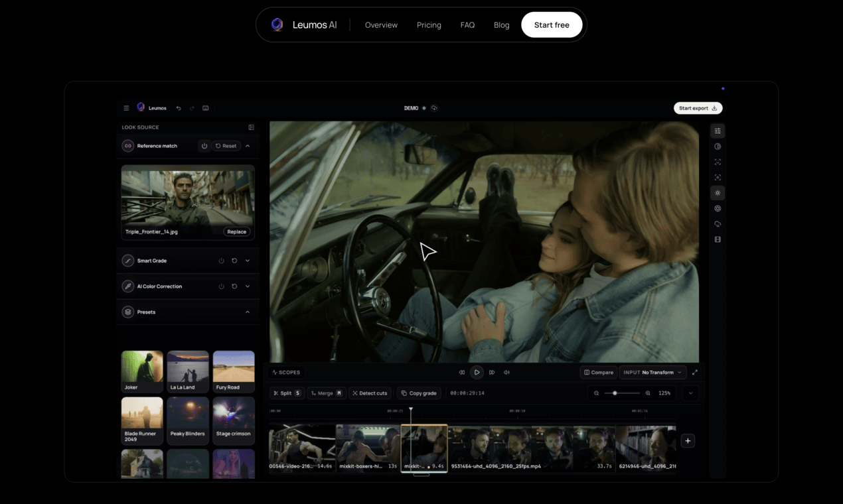Screen dimensions: 843x504
Task: Click the Split clip button
Action: [287, 393]
